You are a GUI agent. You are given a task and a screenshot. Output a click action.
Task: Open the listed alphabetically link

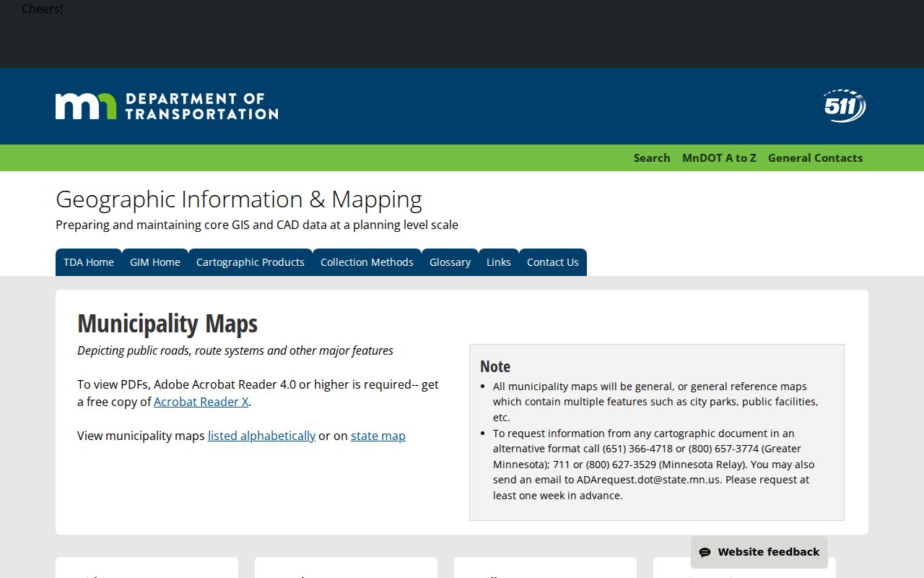[x=261, y=436]
